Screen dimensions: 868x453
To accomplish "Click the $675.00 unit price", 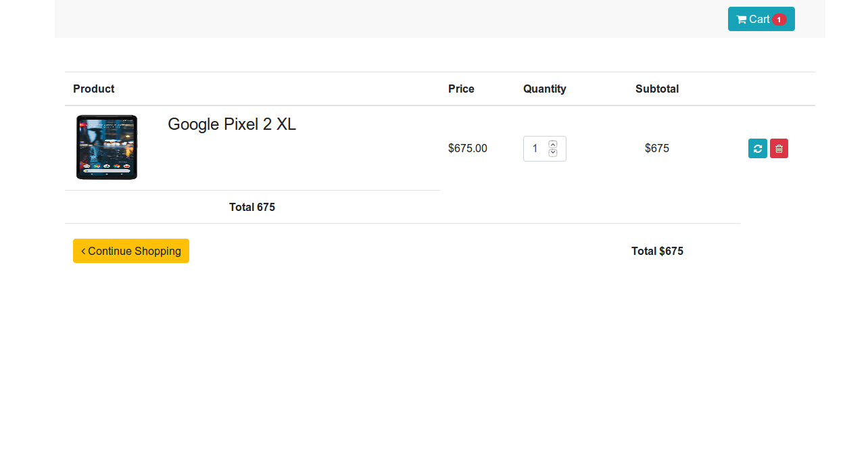I will point(467,148).
